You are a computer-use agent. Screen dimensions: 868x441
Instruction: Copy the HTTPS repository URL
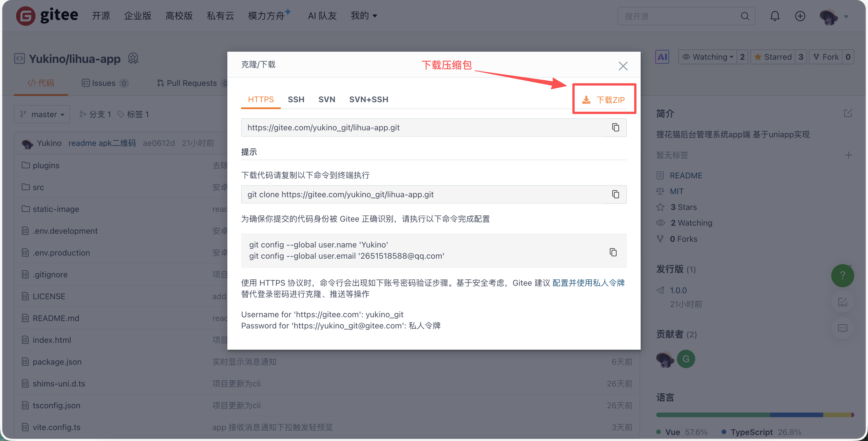[615, 127]
